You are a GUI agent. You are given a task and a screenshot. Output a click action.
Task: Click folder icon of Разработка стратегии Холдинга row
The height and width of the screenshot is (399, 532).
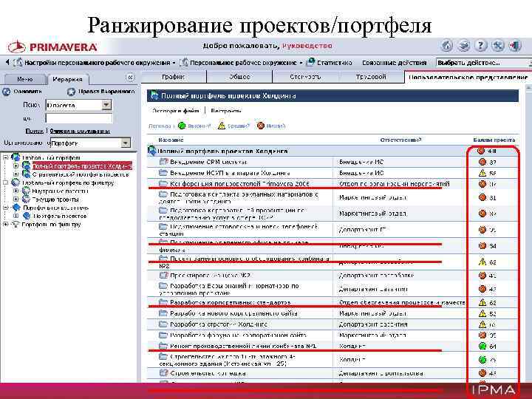[163, 324]
